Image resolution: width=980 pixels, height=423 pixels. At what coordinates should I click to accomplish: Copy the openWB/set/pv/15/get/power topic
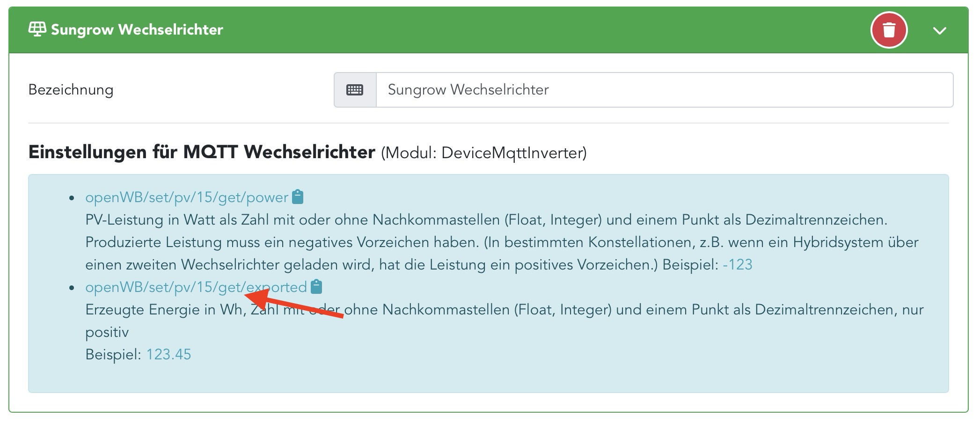pyautogui.click(x=298, y=197)
